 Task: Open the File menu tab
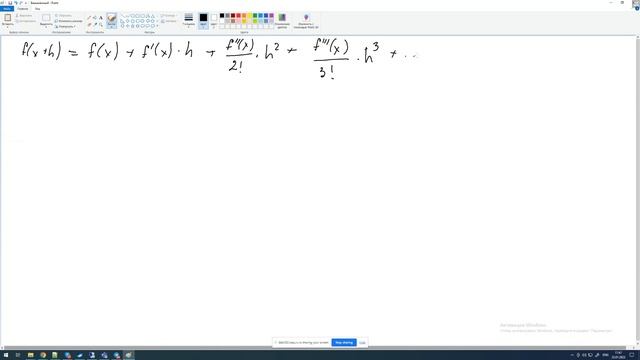click(x=7, y=9)
